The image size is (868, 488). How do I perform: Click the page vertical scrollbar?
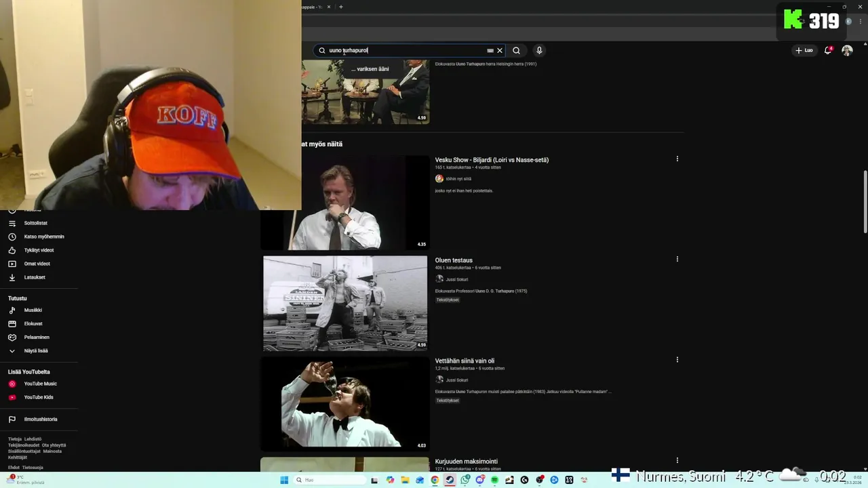(865, 201)
